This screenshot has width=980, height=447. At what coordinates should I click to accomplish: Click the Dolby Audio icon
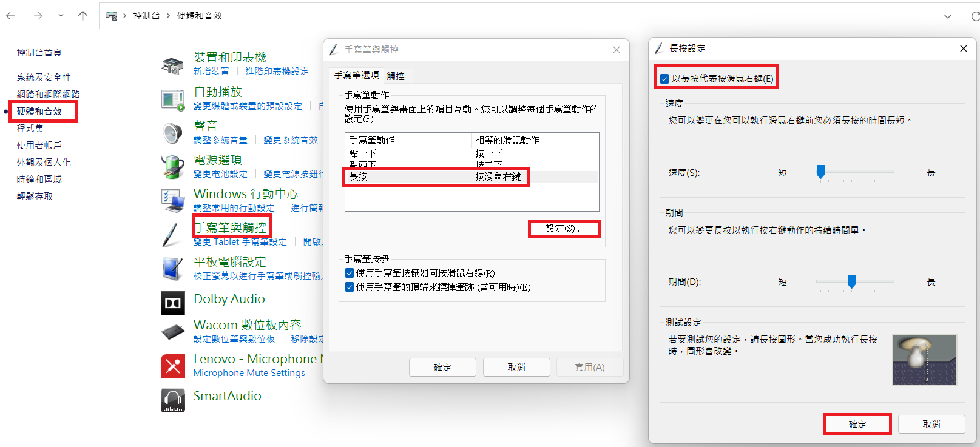click(x=173, y=303)
